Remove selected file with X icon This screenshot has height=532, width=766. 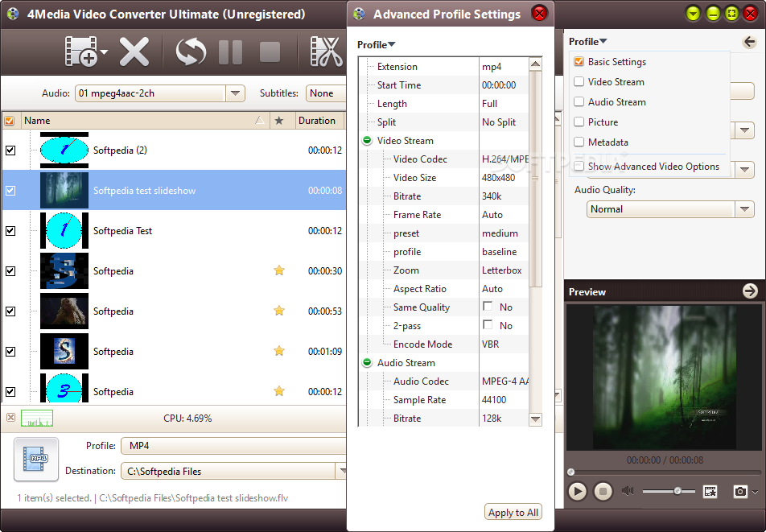coord(134,52)
